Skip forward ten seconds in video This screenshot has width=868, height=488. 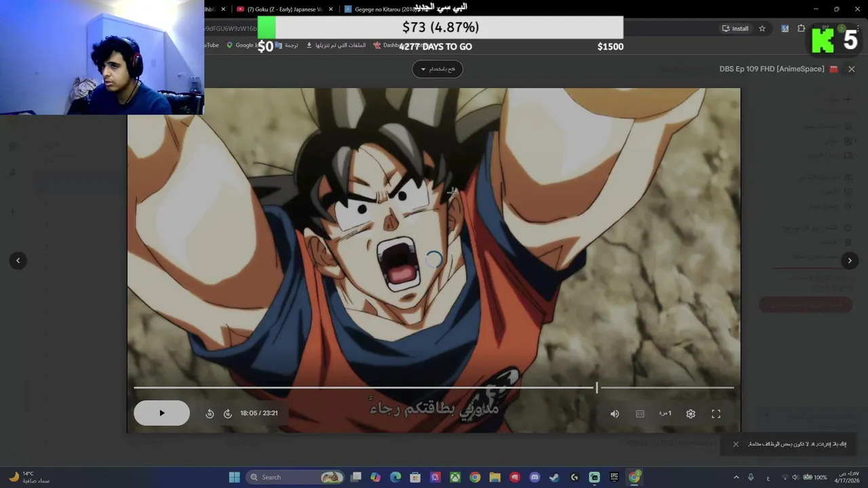pyautogui.click(x=228, y=413)
